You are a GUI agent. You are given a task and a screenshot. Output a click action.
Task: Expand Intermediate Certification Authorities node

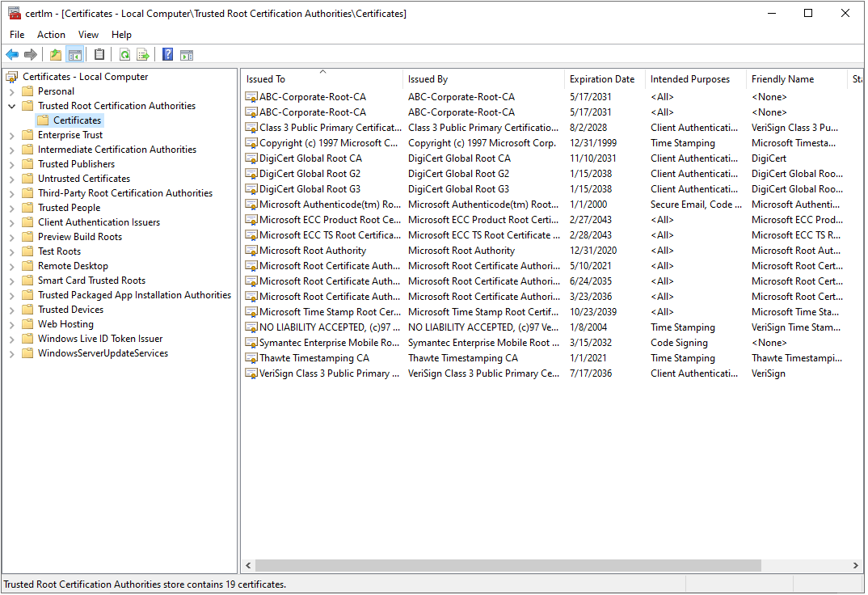(11, 150)
